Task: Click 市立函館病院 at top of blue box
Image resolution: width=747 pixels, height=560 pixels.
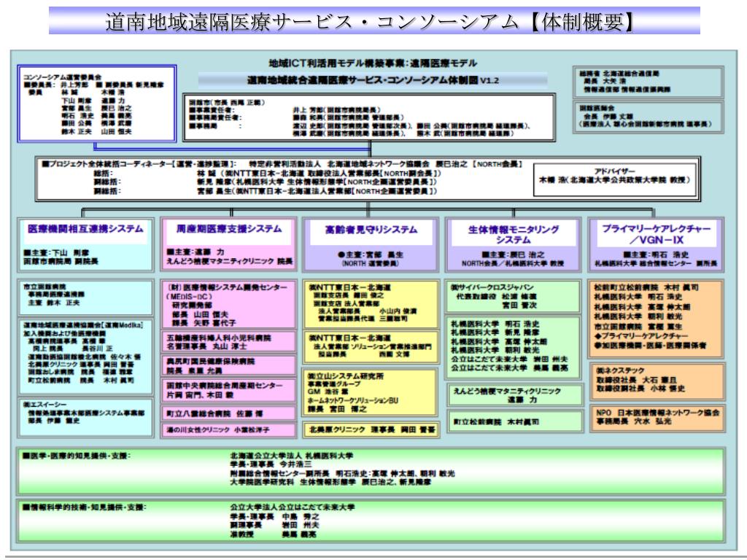Action: (x=44, y=287)
